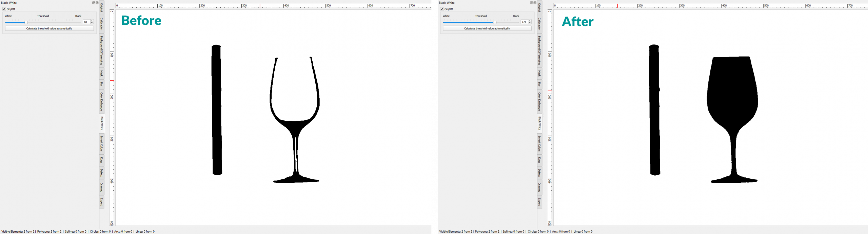Click the threshold slider handle in After window
868x234 pixels.
495,22
